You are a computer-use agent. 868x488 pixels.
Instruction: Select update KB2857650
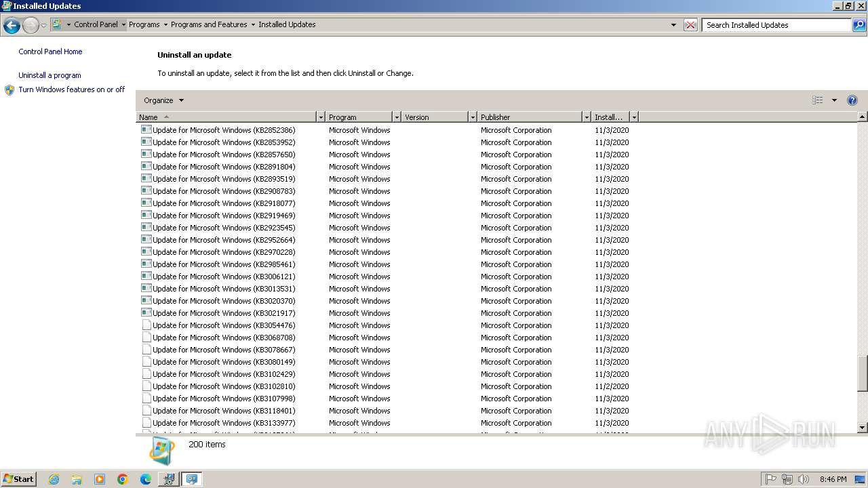point(224,155)
